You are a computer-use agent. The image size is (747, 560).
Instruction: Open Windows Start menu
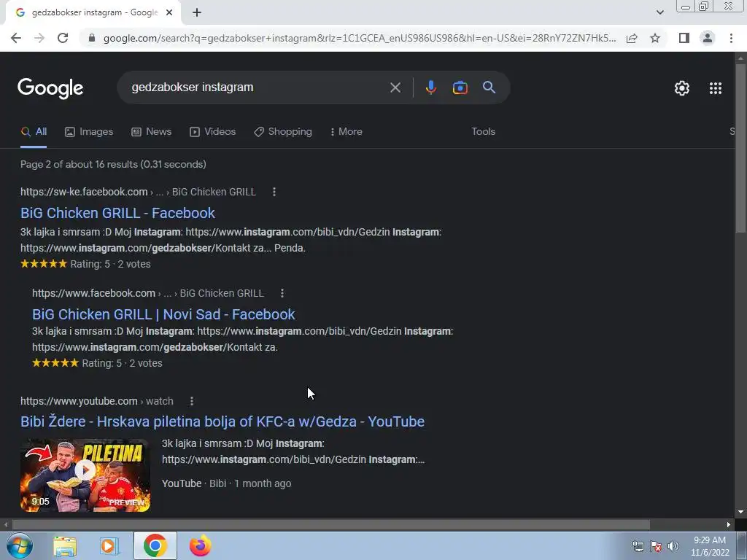[19, 545]
